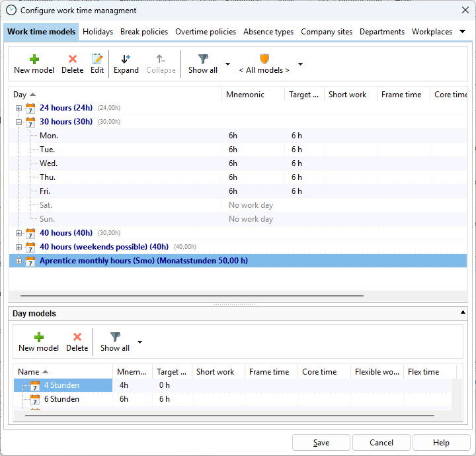Expand the 40 hours (weekends possible) node
The image size is (476, 456).
click(x=19, y=247)
